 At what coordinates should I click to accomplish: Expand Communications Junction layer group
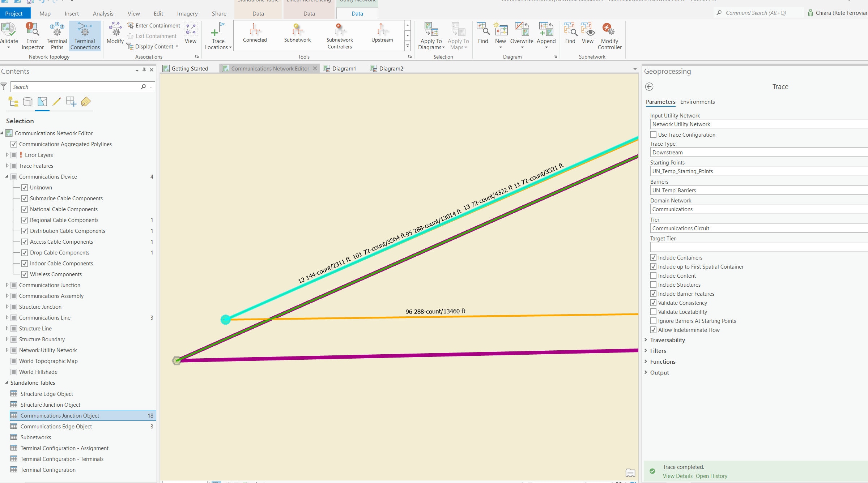pyautogui.click(x=7, y=285)
